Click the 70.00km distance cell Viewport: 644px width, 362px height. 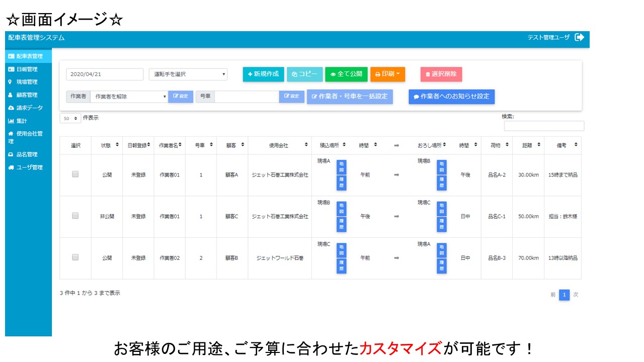(528, 258)
